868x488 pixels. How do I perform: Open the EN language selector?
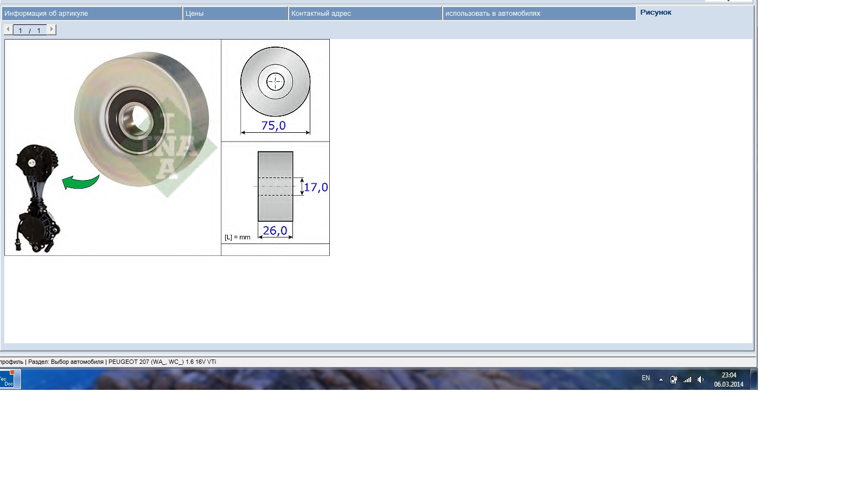[646, 378]
